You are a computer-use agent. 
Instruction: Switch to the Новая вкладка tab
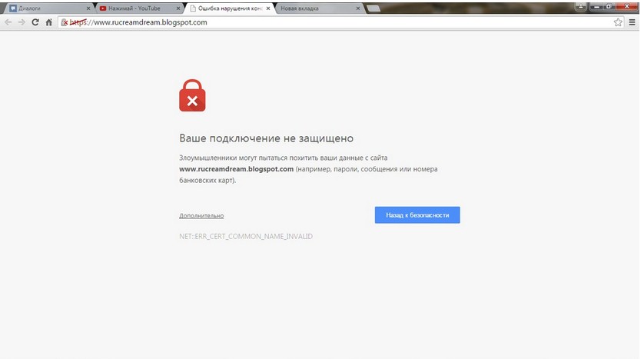tap(318, 8)
